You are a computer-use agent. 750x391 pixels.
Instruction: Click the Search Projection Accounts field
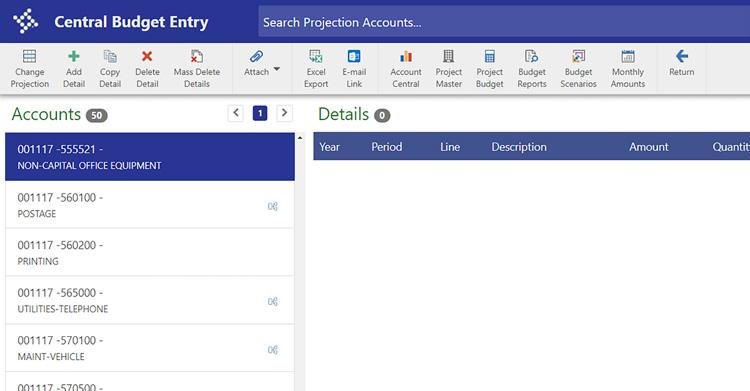[x=504, y=22]
